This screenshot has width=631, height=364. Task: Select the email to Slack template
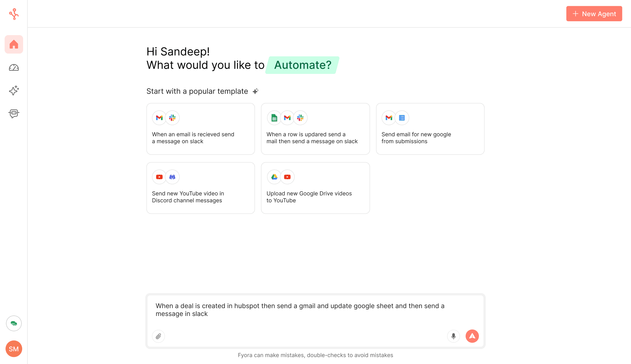point(200,129)
